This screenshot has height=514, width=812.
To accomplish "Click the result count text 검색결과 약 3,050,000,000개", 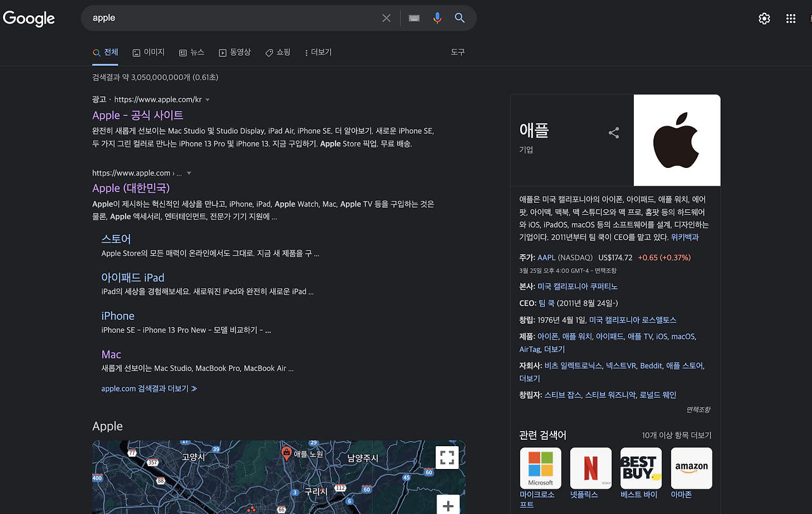I will pos(141,77).
